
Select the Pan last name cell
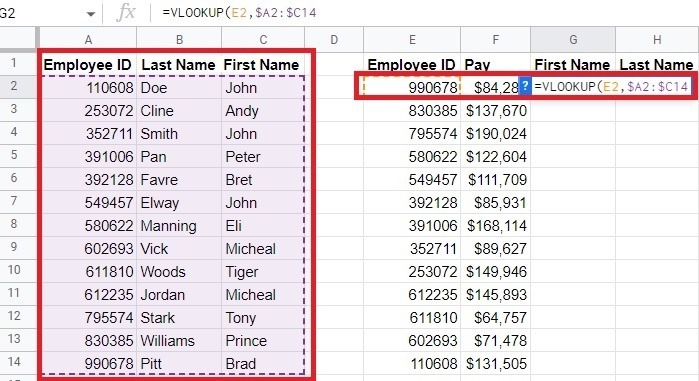179,157
